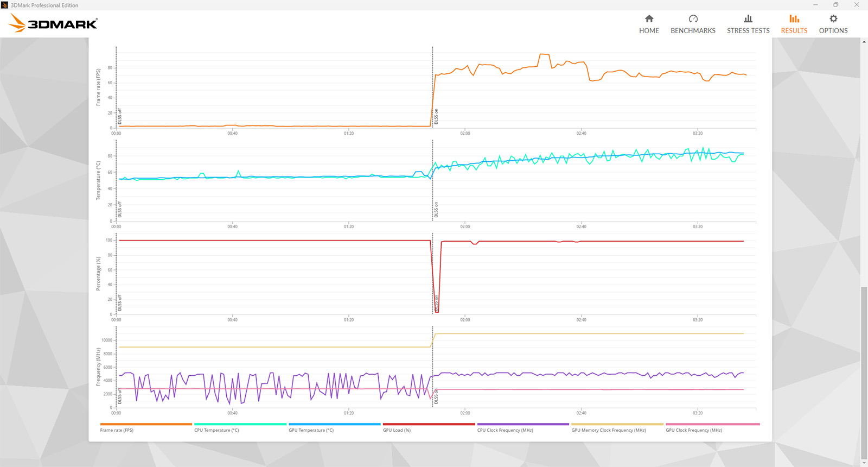This screenshot has width=868, height=467.
Task: Toggle Frame rate (FPS) legend series
Action: pos(117,430)
